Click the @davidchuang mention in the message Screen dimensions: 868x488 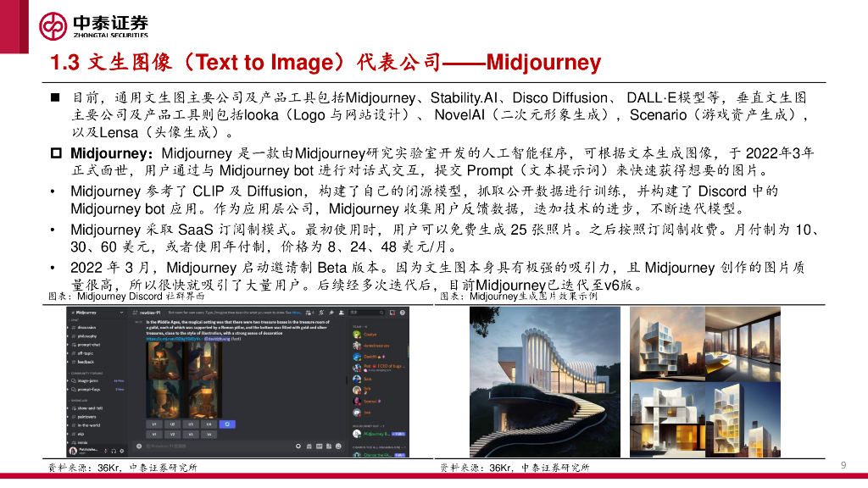pyautogui.click(x=217, y=339)
